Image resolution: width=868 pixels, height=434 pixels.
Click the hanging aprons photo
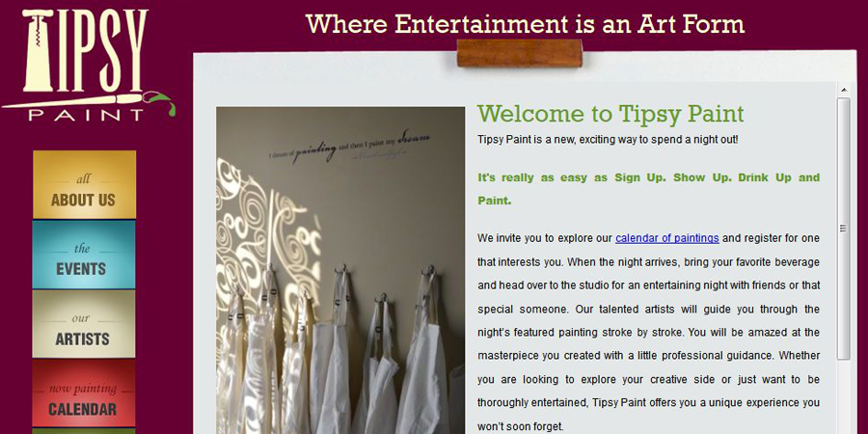coord(340,271)
